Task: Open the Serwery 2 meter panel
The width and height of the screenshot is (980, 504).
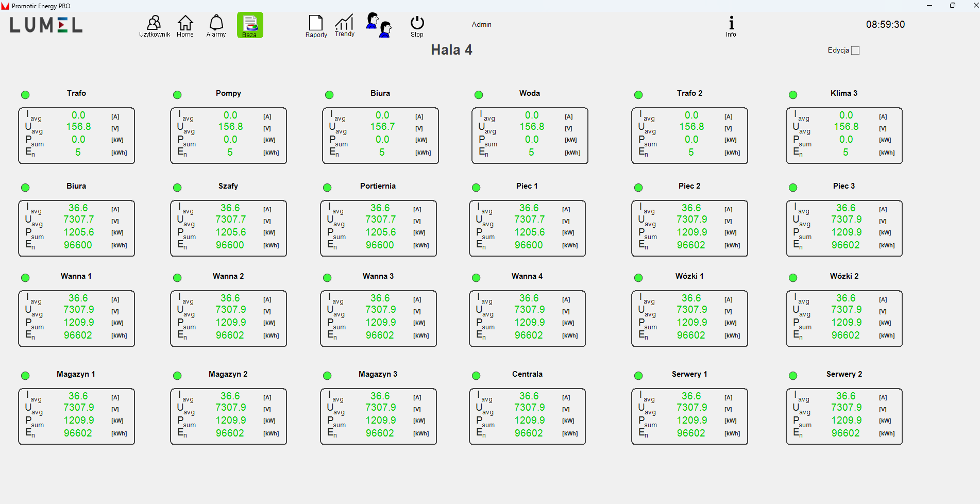Action: tap(844, 416)
